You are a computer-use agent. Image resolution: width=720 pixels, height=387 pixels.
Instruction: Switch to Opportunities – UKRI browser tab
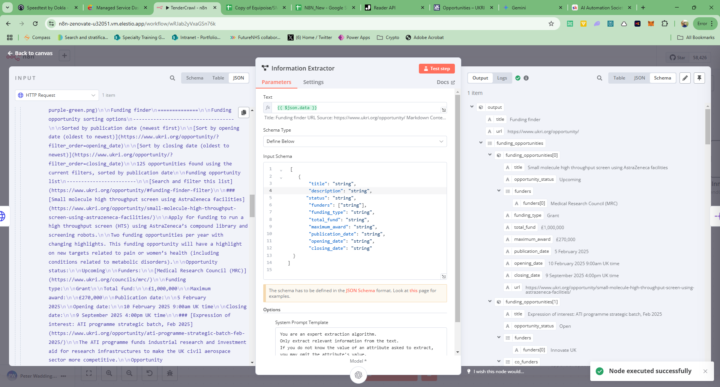463,7
